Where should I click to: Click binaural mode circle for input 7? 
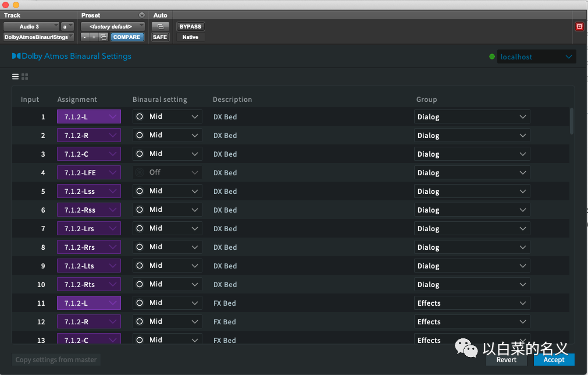coord(140,228)
